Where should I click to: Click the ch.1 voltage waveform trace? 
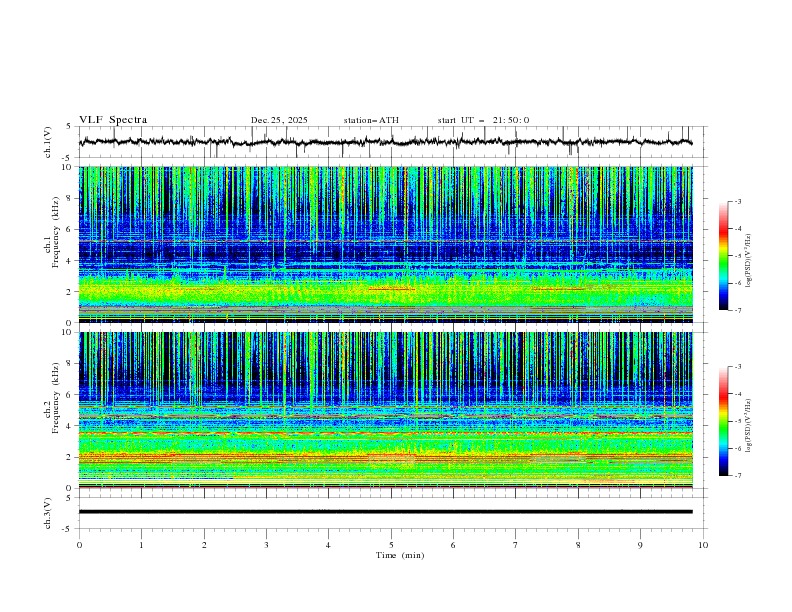[385, 142]
